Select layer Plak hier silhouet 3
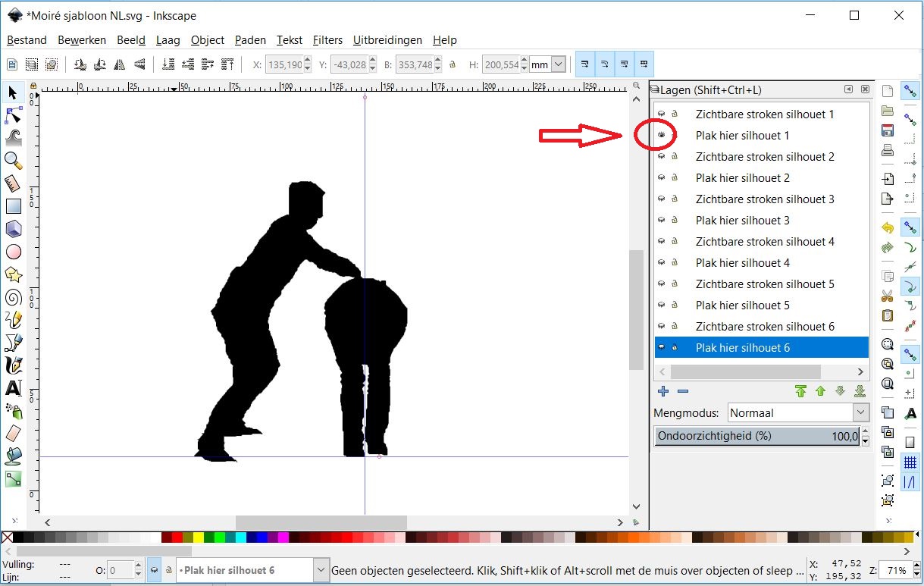 tap(761, 220)
